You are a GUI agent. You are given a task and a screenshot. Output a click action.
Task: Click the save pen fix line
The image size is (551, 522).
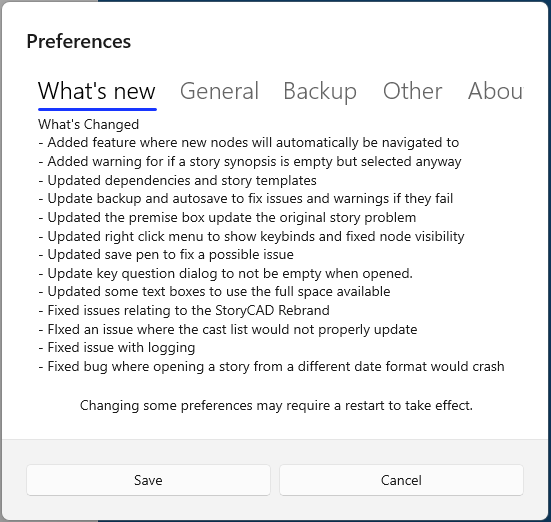(166, 254)
